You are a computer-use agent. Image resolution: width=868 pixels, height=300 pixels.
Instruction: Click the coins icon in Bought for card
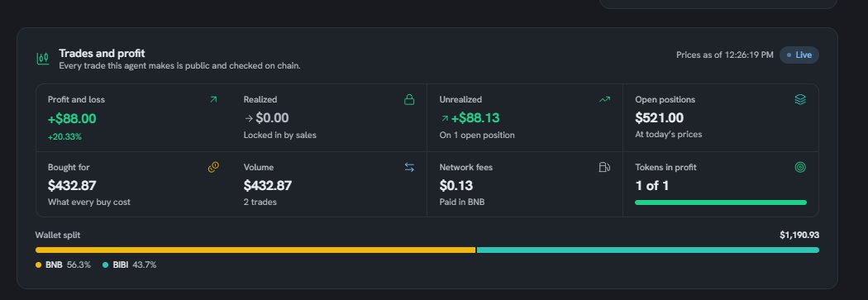point(213,167)
